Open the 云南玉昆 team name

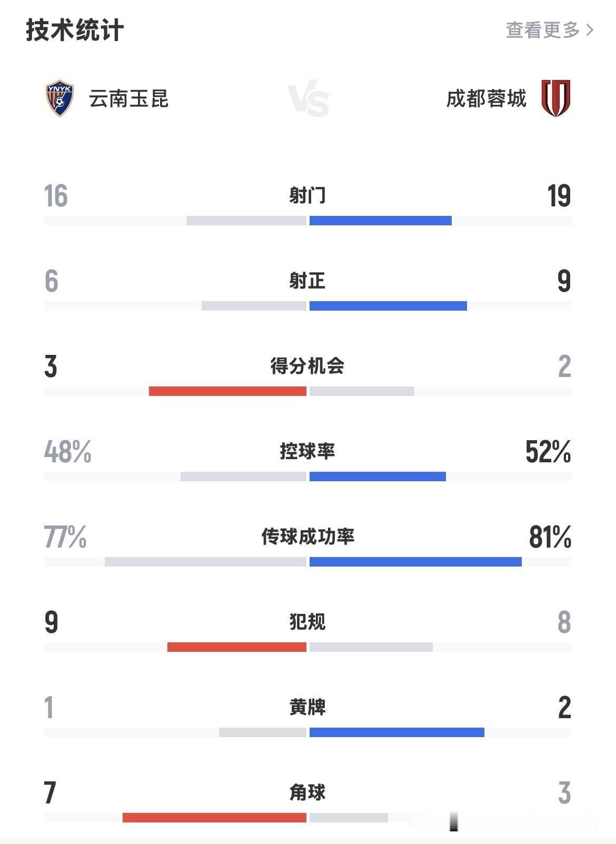(129, 98)
